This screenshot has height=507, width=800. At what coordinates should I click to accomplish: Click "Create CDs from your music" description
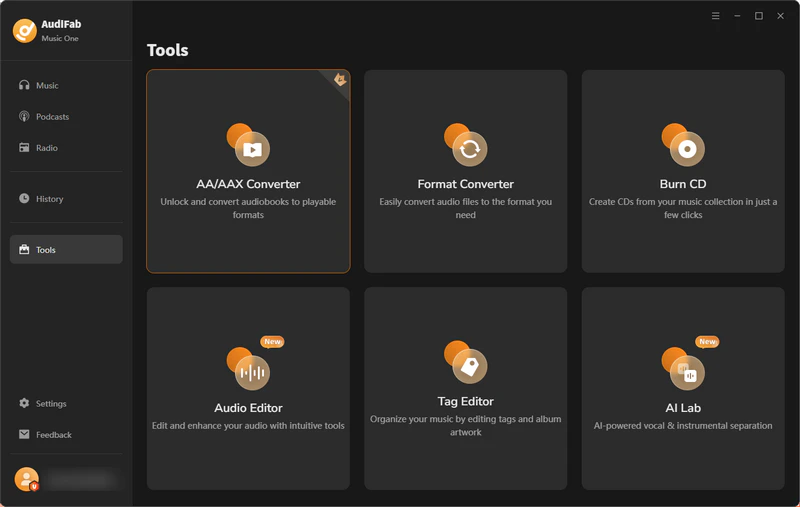pyautogui.click(x=683, y=208)
